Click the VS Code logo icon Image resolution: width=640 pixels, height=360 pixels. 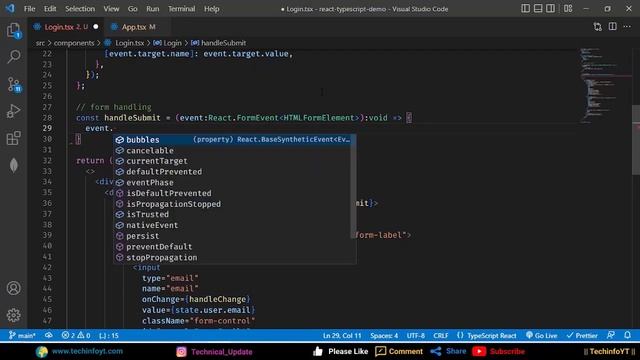pyautogui.click(x=10, y=8)
